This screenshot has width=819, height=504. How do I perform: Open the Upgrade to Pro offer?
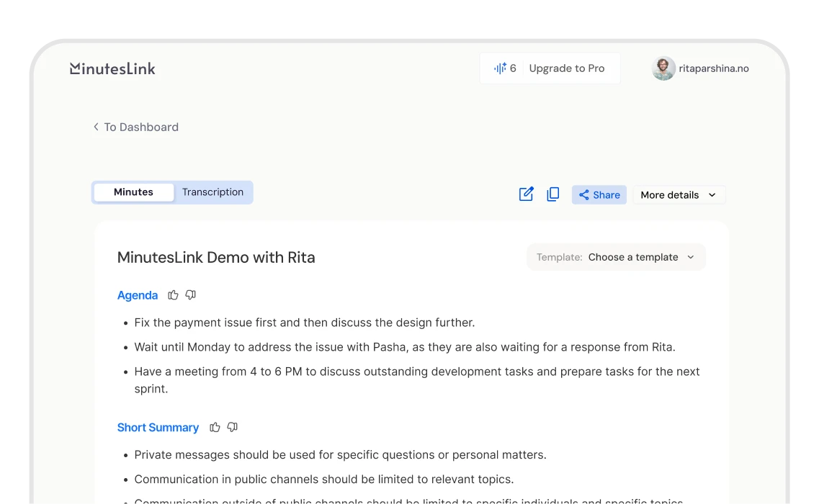click(x=567, y=68)
